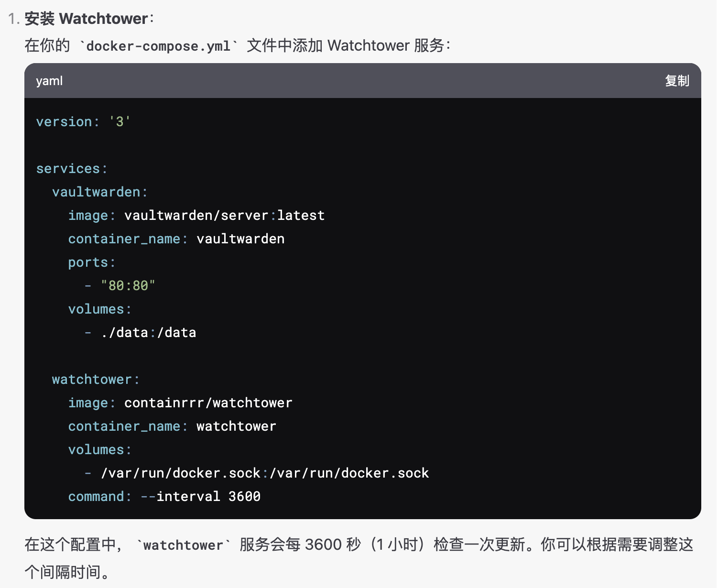Click the 安装 Watchtower heading
The width and height of the screenshot is (718, 588).
tap(89, 19)
